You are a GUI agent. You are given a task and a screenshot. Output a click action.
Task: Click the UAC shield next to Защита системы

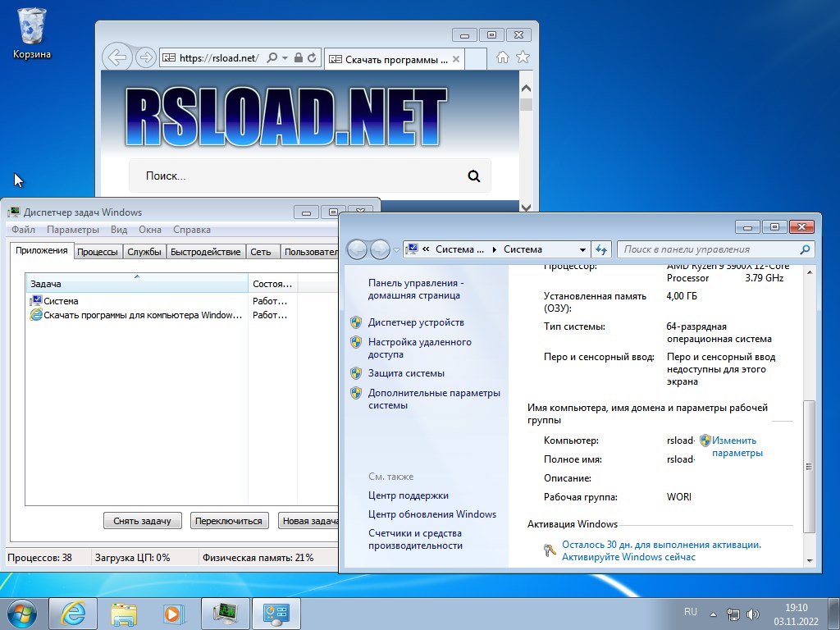point(356,373)
